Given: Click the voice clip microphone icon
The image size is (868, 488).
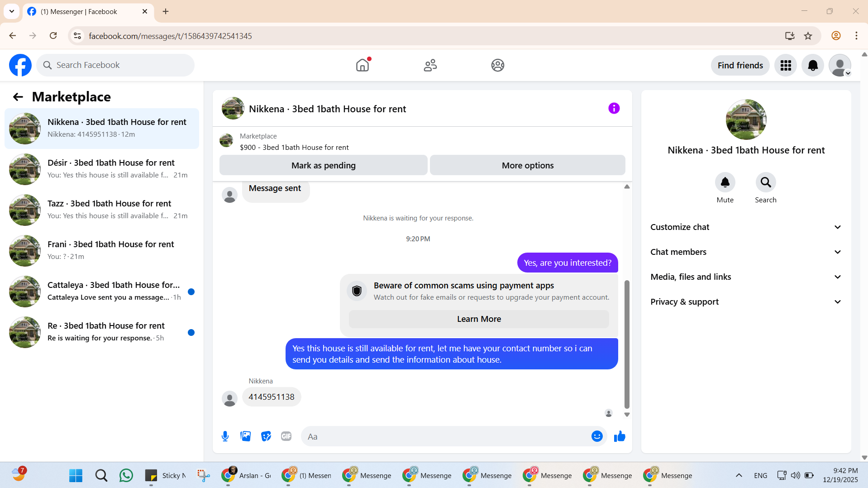Looking at the screenshot, I should pyautogui.click(x=225, y=436).
